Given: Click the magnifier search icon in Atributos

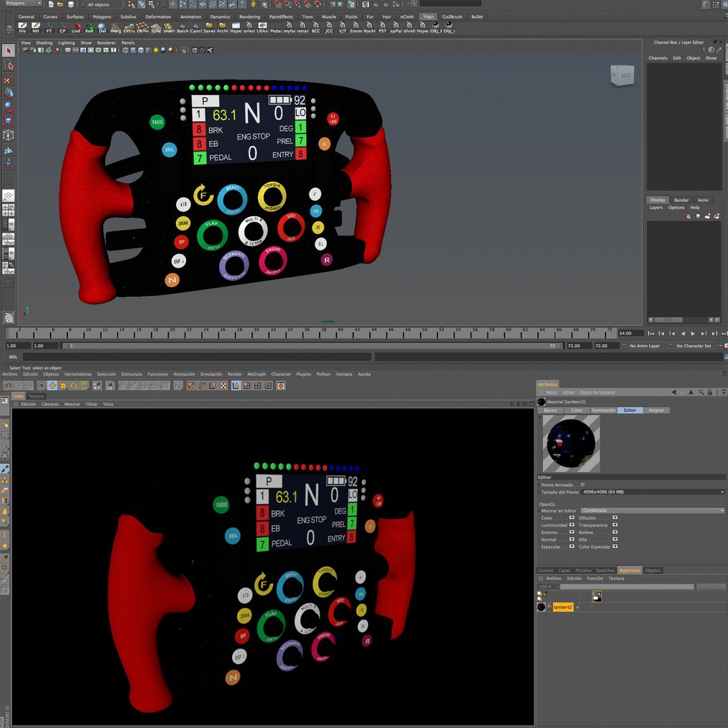Looking at the screenshot, I should (x=701, y=392).
